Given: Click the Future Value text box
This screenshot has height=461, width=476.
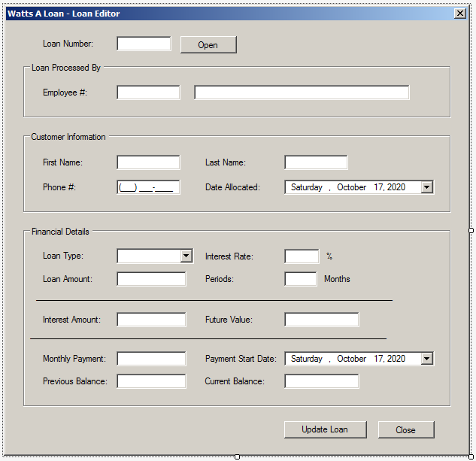Looking at the screenshot, I should [322, 320].
